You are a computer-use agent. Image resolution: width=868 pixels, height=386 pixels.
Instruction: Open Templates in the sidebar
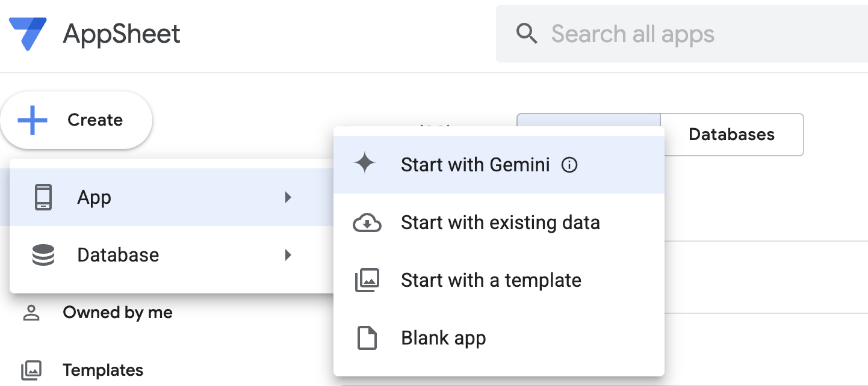(103, 370)
